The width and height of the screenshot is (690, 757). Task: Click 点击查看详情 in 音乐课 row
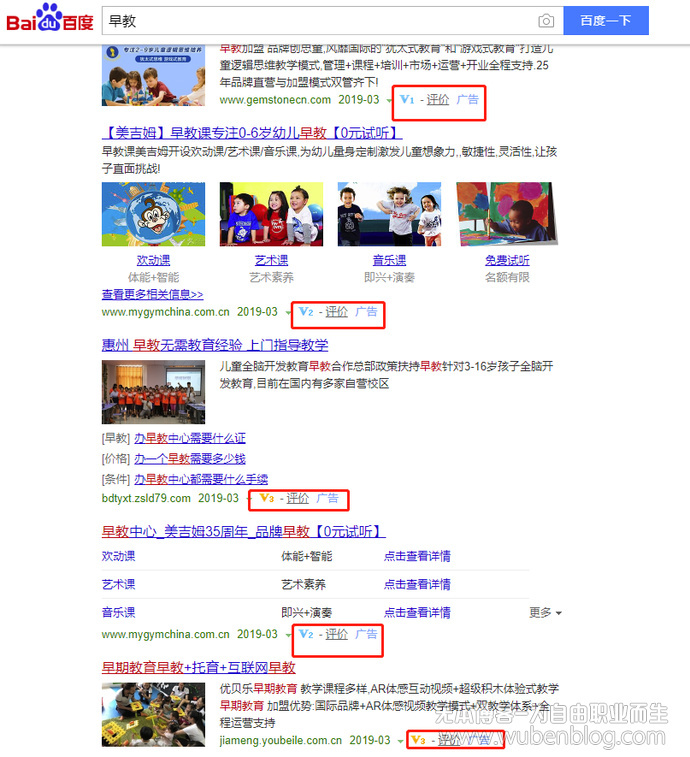(x=417, y=613)
